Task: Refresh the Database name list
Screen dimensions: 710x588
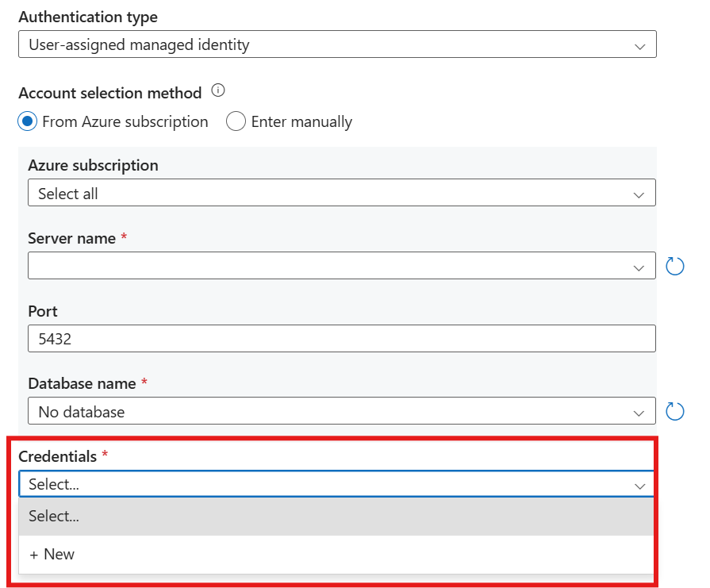Action: coord(674,411)
